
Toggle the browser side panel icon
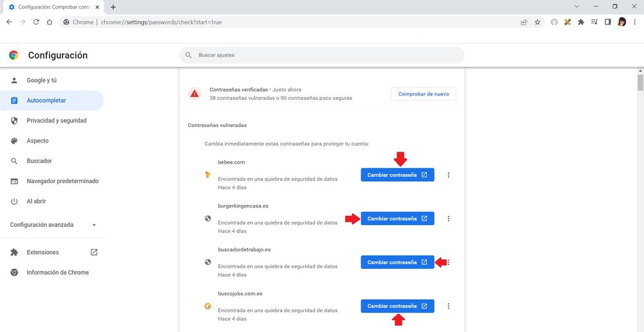pos(607,22)
